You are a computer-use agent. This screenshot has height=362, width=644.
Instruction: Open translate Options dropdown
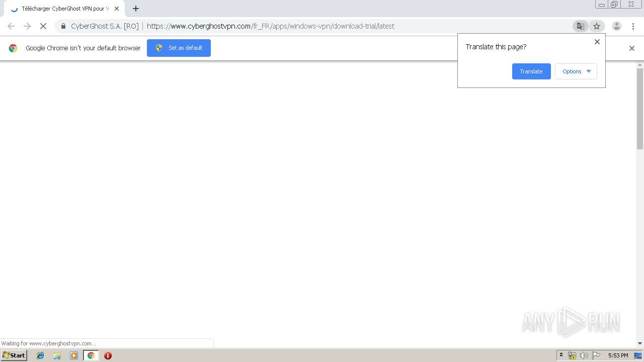click(576, 71)
